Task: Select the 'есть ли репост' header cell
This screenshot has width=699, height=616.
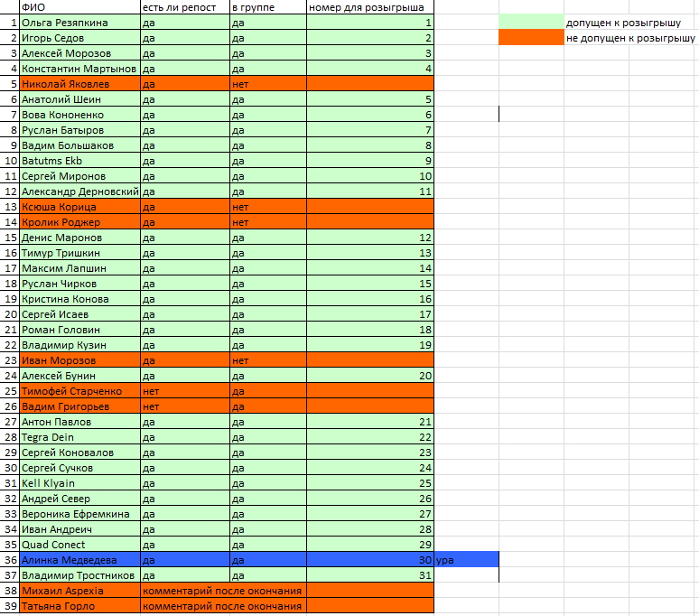Action: coord(184,7)
